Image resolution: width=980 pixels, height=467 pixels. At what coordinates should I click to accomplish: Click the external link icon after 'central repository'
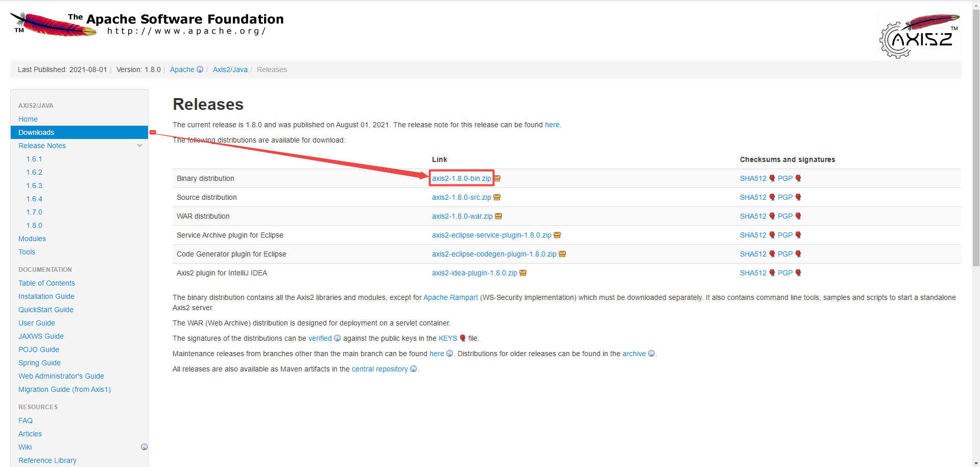tap(414, 369)
